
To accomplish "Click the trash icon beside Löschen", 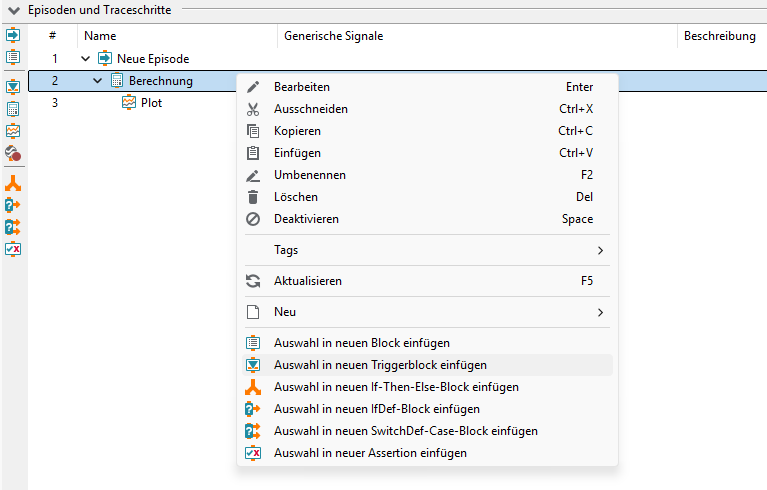I will click(253, 197).
